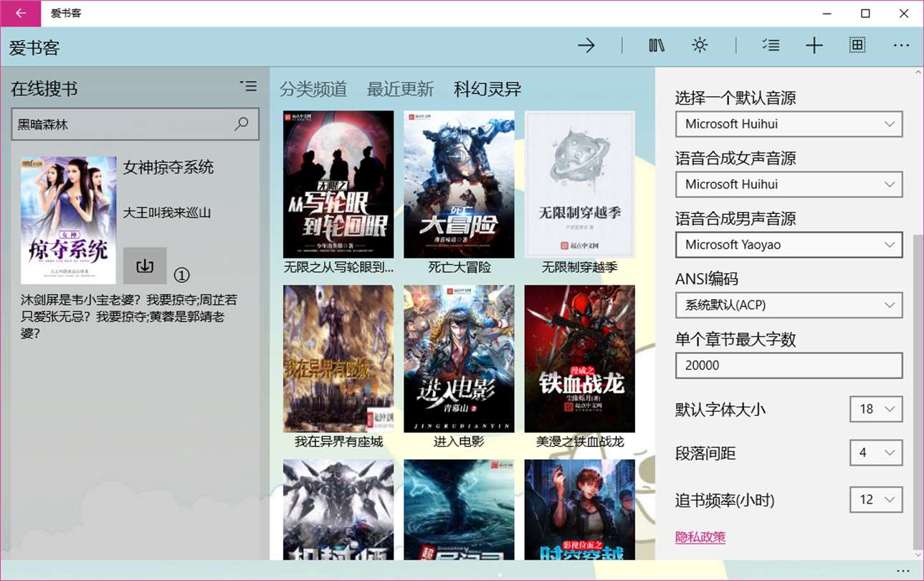
Task: Click the settings scrollbar up arrow
Action: tap(918, 72)
